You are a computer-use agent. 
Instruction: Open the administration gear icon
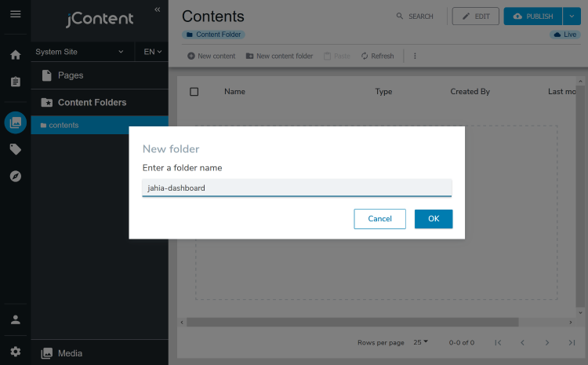pyautogui.click(x=16, y=352)
